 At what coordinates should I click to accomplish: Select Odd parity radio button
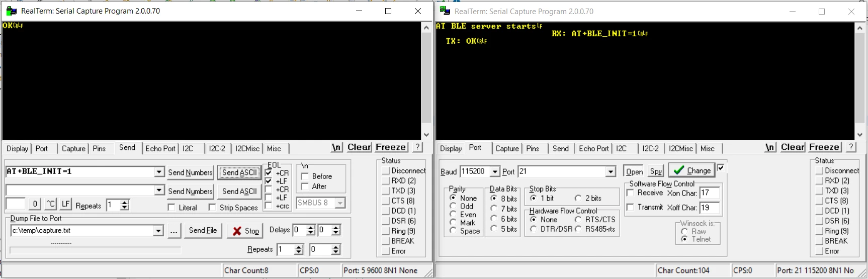[x=453, y=206]
